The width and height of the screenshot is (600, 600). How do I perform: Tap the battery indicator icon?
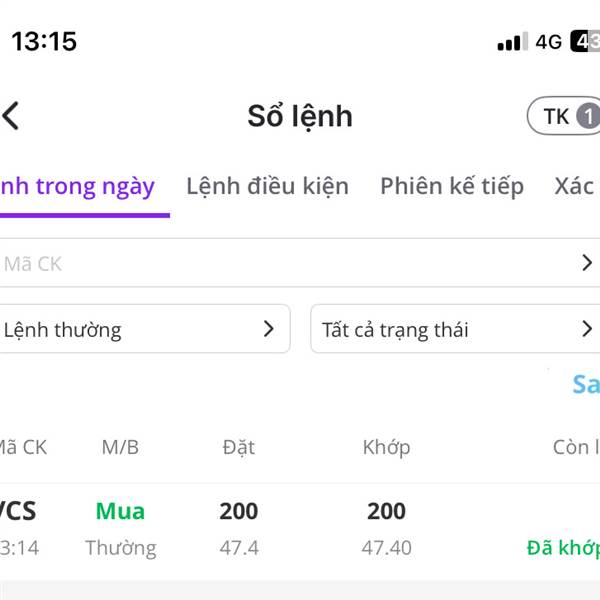tap(585, 41)
